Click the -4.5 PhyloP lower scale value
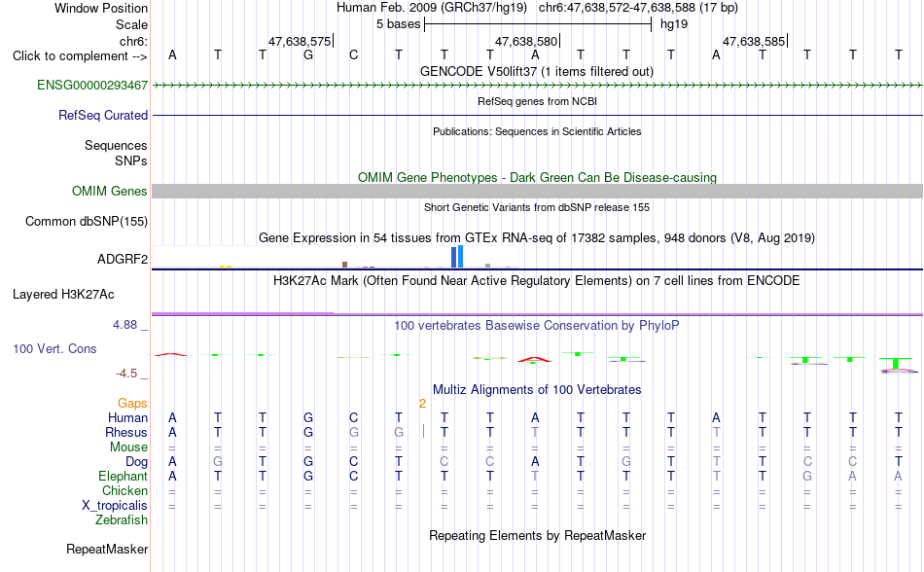This screenshot has height=572, width=924. click(x=126, y=374)
